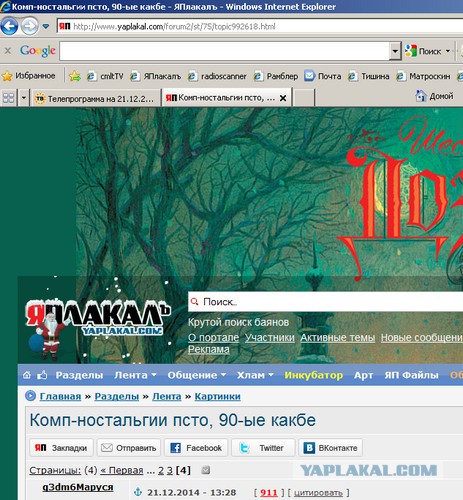Select the Комп-ностальгии псто tab
463x500 pixels.
(x=220, y=98)
